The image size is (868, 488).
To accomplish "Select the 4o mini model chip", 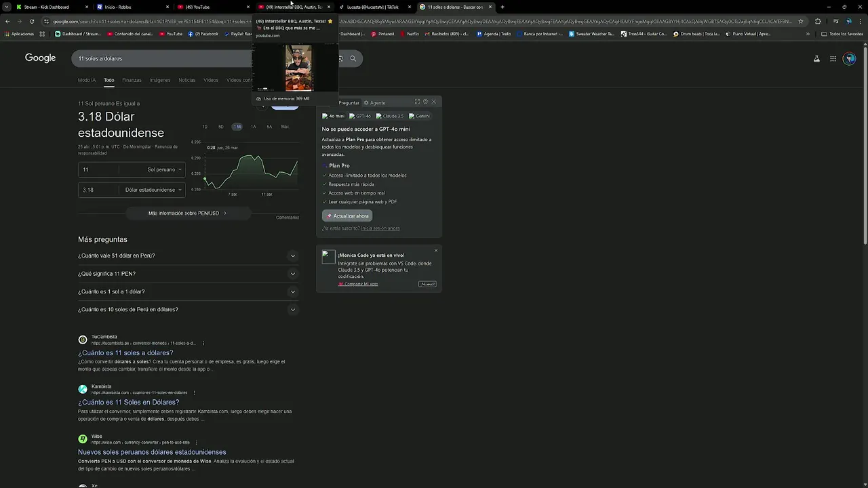I will click(333, 116).
